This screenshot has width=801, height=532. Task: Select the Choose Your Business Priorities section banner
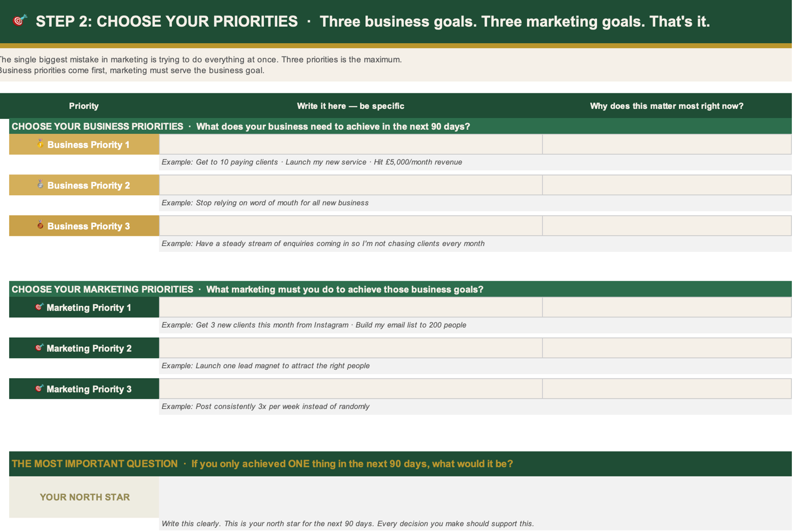click(400, 126)
